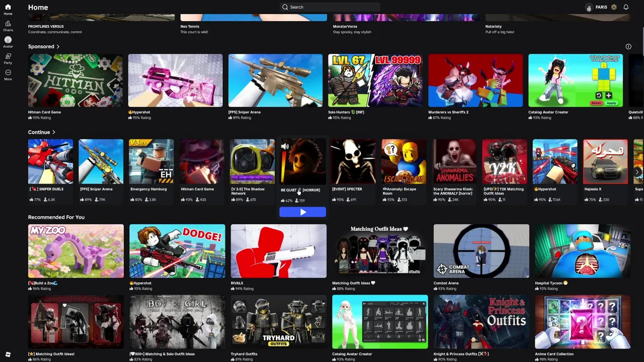Play BE QUIET [HORROR] with the blue play button
This screenshot has height=362, width=644.
pos(302,212)
